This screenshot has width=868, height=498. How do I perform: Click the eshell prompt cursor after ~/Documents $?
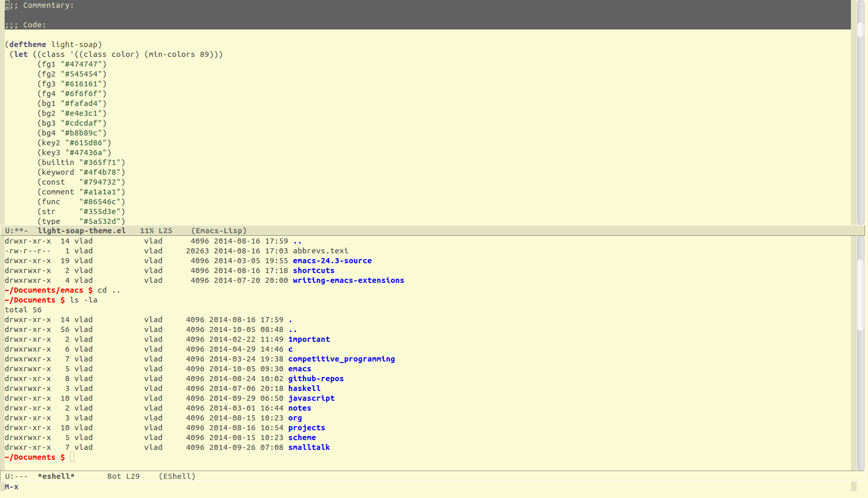(72, 457)
